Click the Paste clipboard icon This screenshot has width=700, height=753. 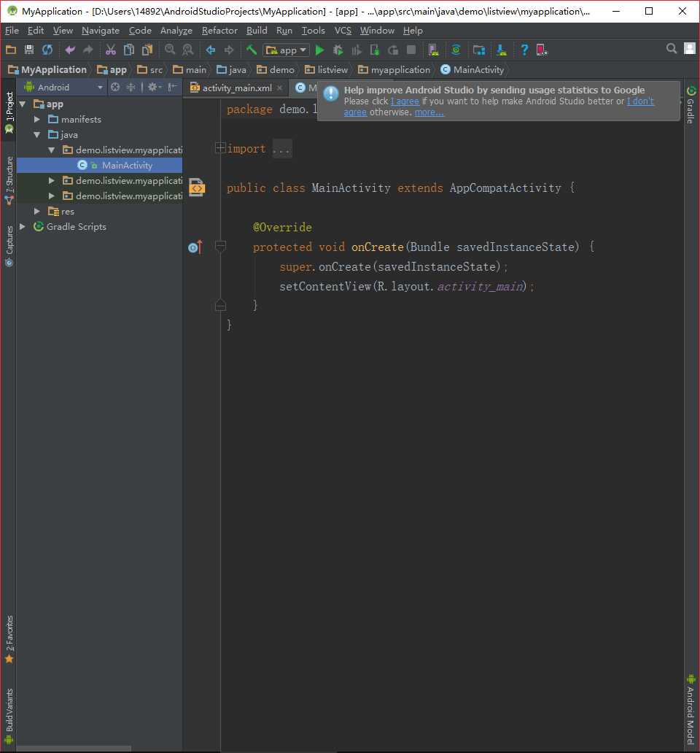pyautogui.click(x=147, y=50)
